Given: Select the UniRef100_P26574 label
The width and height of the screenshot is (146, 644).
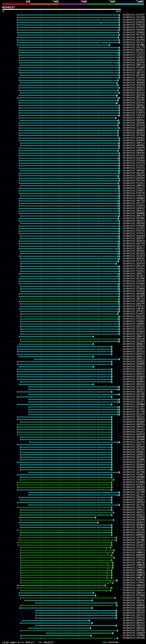Looking at the screenshot, I should click(x=134, y=206).
